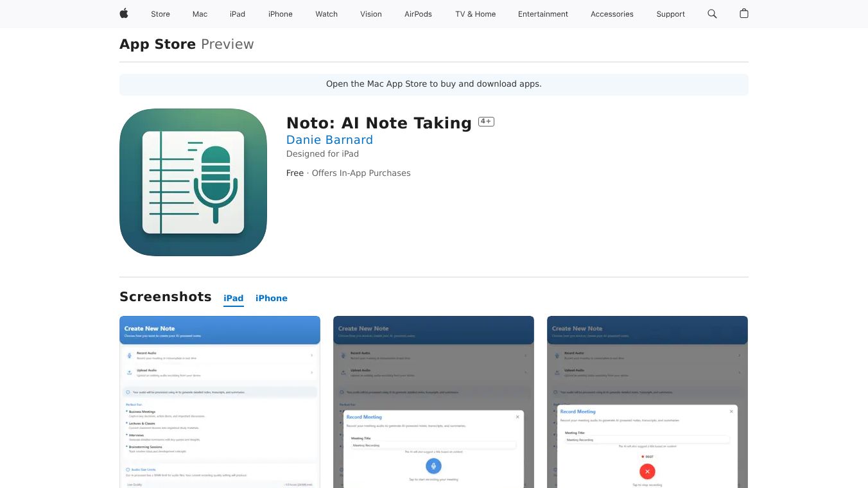Click the Noto app icon with microphone

(x=193, y=182)
